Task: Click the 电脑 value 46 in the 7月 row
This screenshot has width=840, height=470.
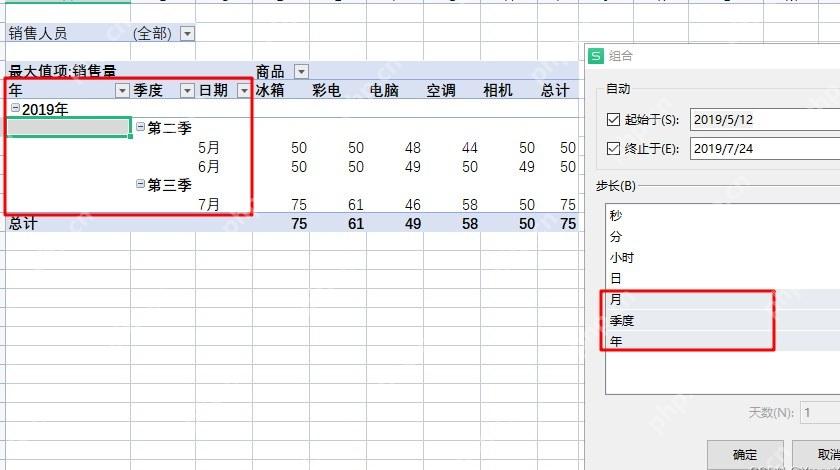Action: click(412, 205)
